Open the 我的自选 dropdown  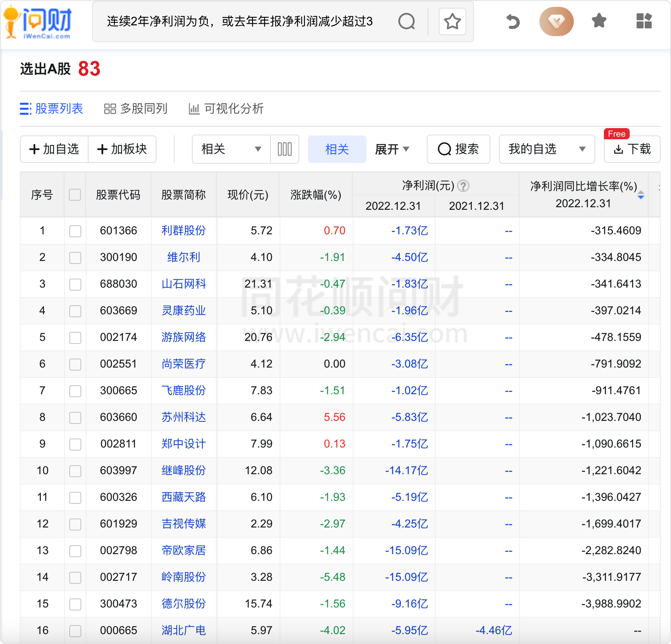click(547, 149)
